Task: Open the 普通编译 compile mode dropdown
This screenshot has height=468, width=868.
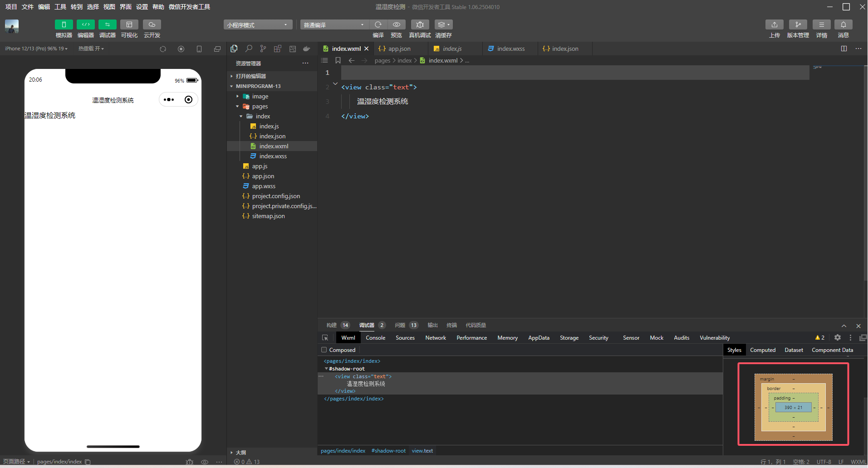Action: point(333,25)
